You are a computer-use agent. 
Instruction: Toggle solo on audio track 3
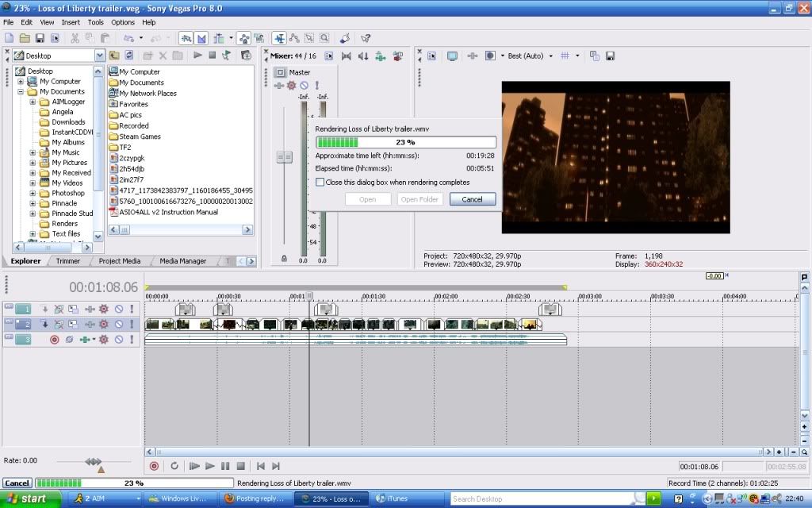pyautogui.click(x=132, y=339)
